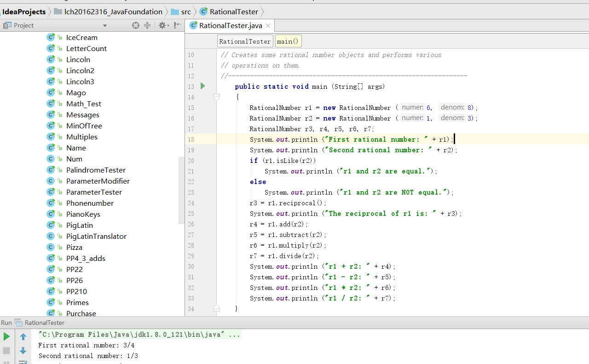Select ParameterTester in the project tree

point(94,192)
